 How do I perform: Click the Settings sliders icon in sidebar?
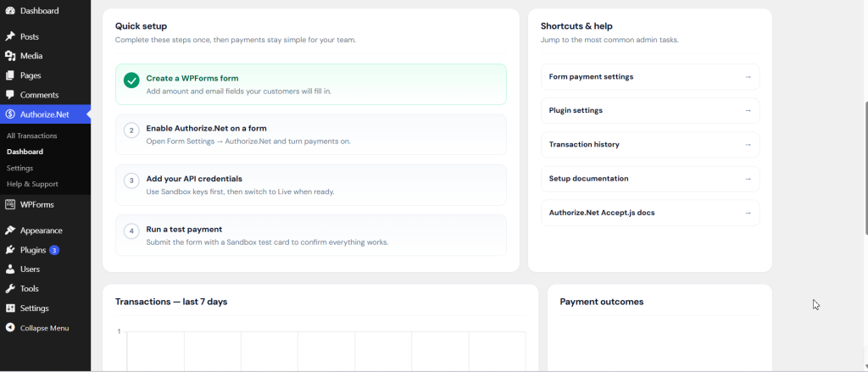(10, 308)
